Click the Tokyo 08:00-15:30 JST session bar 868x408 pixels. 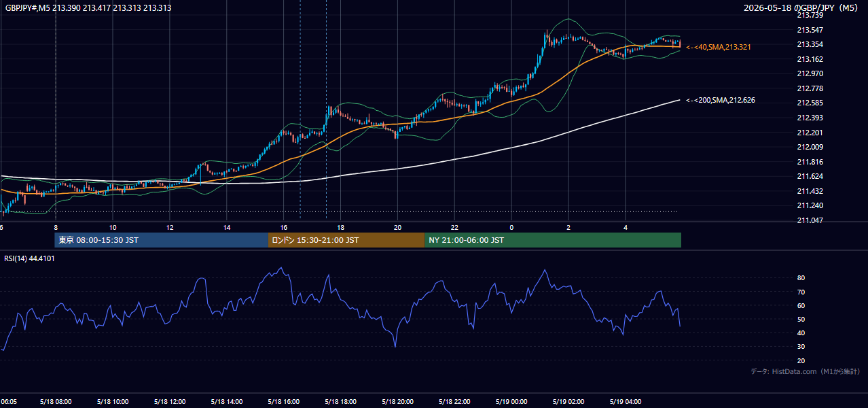162,240
